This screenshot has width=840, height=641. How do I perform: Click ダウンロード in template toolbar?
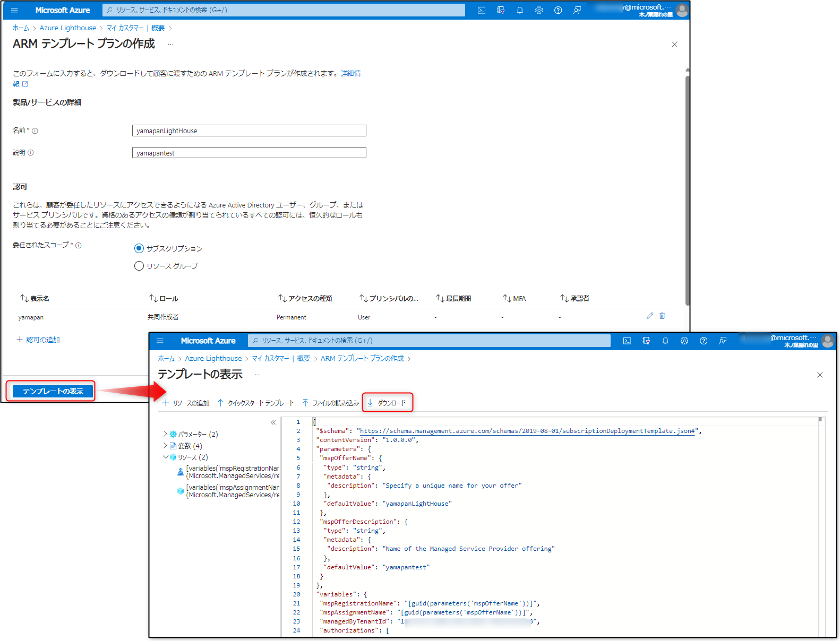[x=387, y=403]
